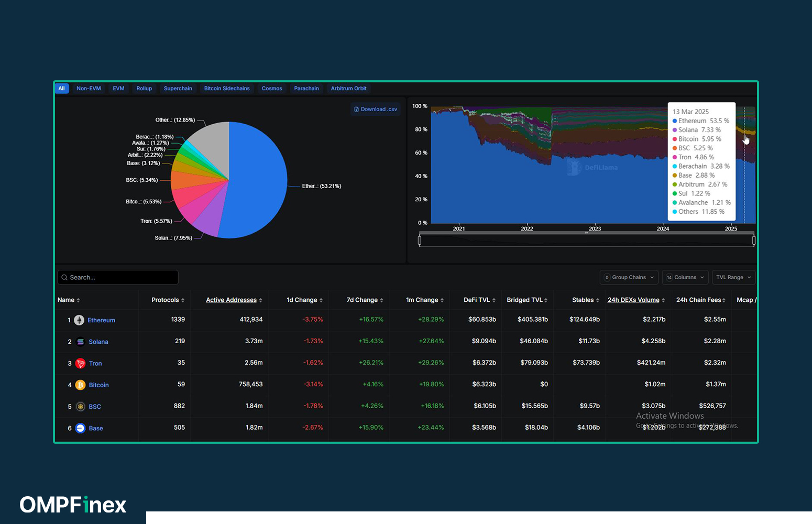The width and height of the screenshot is (812, 524).
Task: Focus the chain Search input field
Action: [118, 277]
